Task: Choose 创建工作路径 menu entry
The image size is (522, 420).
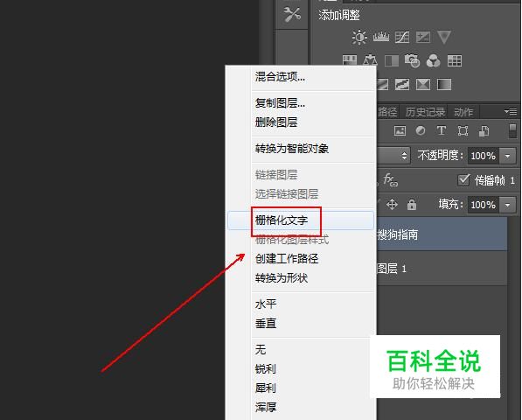Action: coord(301,259)
